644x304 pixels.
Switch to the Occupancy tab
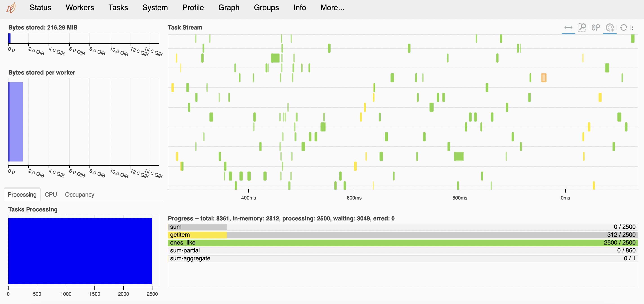coord(80,195)
